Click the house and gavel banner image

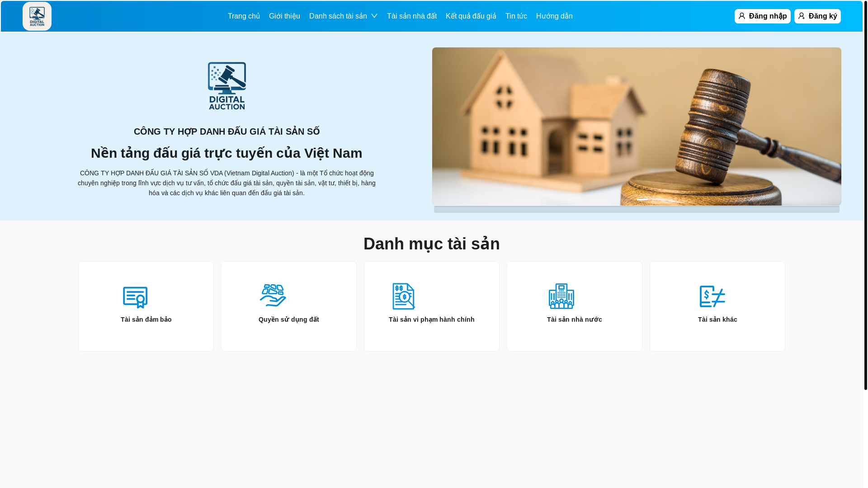(637, 127)
